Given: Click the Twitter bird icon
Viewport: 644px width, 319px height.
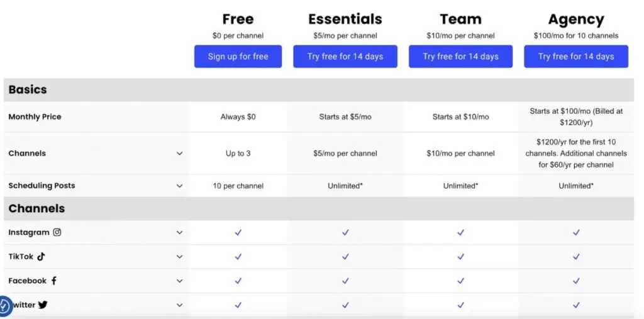Looking at the screenshot, I should [x=43, y=305].
